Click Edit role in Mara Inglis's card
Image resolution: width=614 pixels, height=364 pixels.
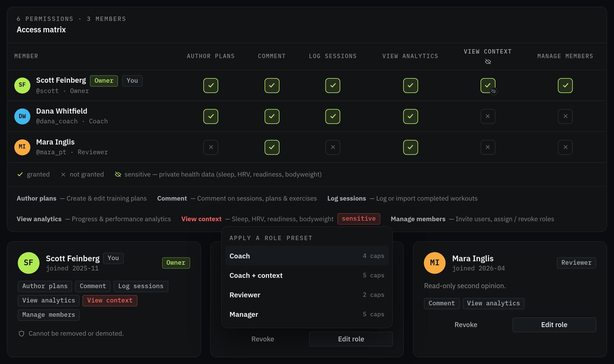click(x=554, y=325)
